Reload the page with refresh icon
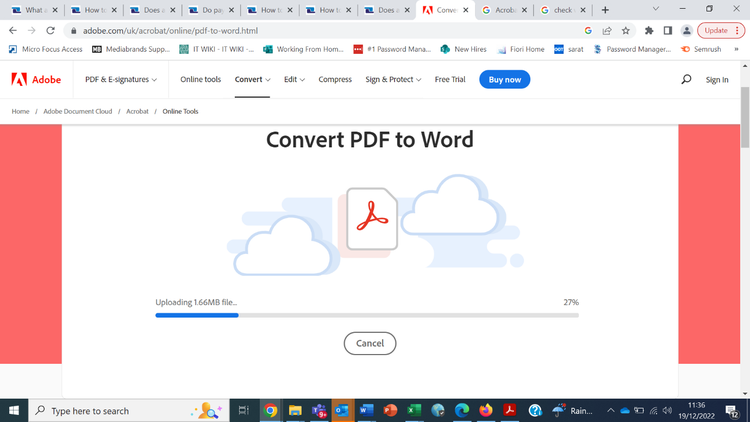Image resolution: width=750 pixels, height=422 pixels. click(x=50, y=30)
